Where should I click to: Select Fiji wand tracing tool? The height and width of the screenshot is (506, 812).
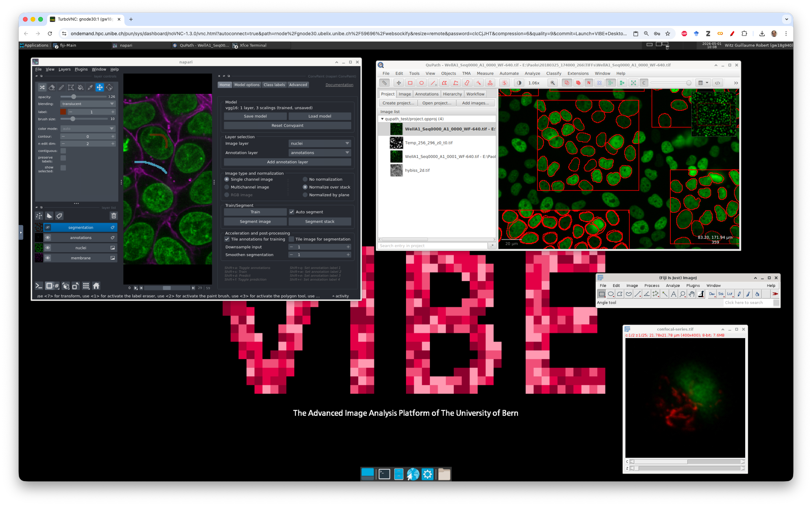coord(665,294)
